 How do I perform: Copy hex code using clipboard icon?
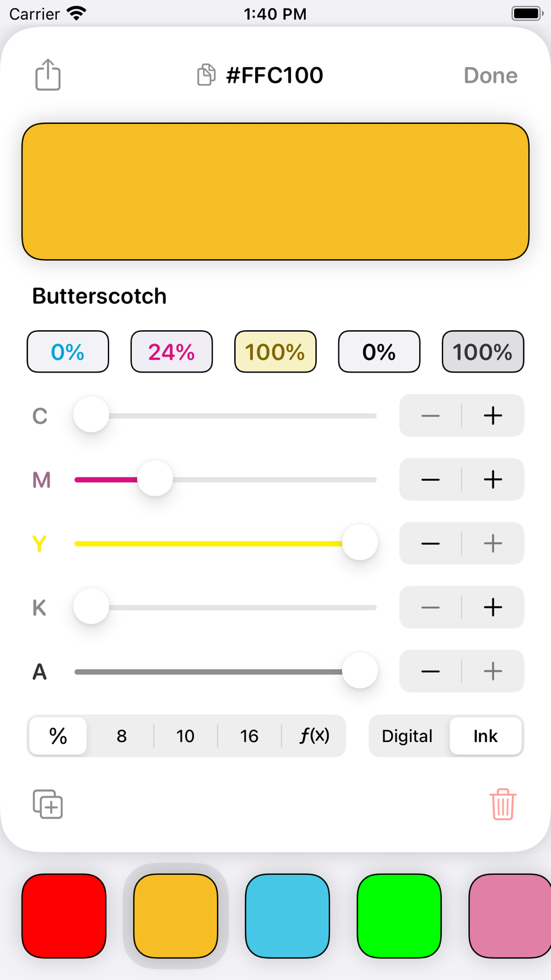206,75
